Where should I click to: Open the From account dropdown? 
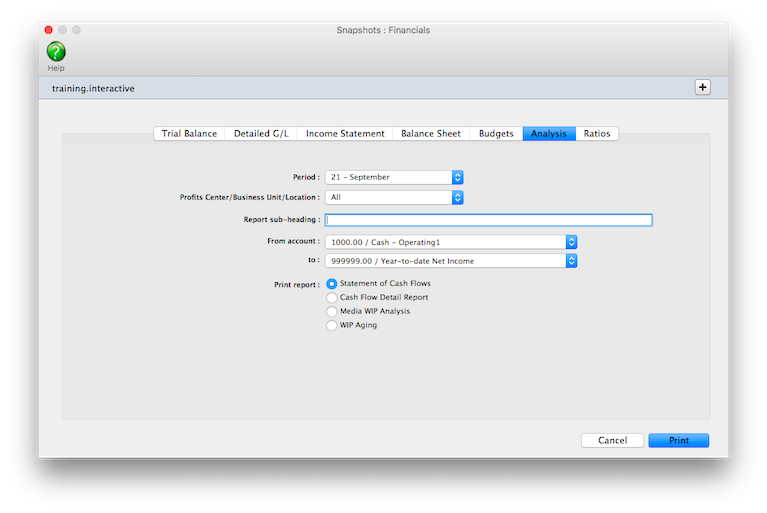451,241
